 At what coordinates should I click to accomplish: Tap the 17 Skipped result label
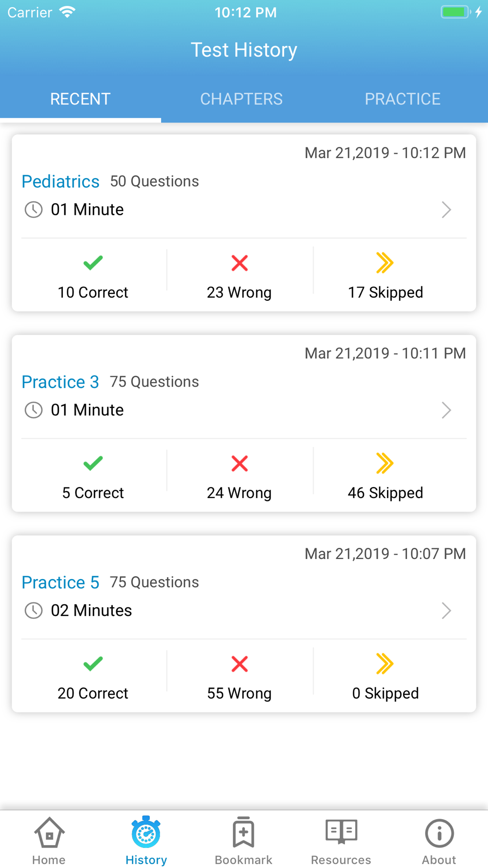[386, 292]
